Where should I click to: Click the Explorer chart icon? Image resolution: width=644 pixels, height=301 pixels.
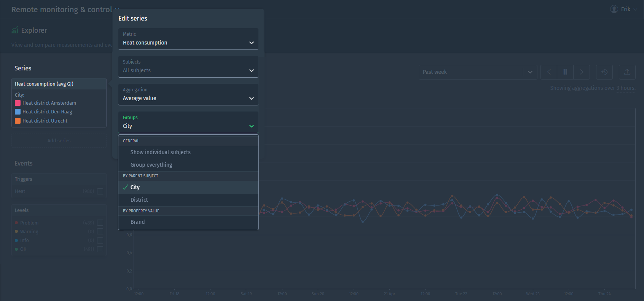coord(15,30)
